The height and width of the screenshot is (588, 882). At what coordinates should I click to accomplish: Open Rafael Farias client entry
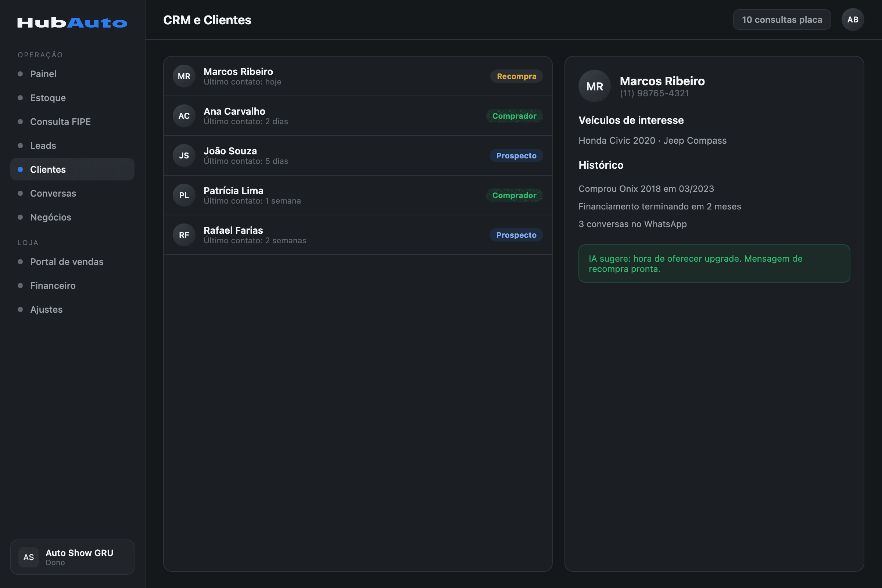(x=358, y=235)
